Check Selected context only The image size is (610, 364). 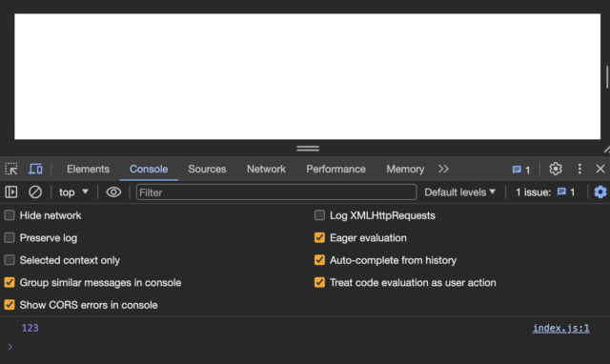pyautogui.click(x=10, y=260)
